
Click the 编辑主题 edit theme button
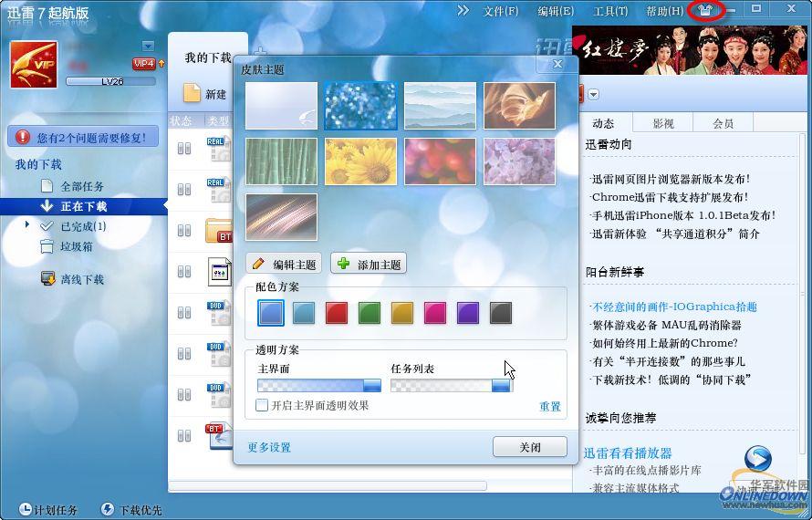pyautogui.click(x=284, y=264)
